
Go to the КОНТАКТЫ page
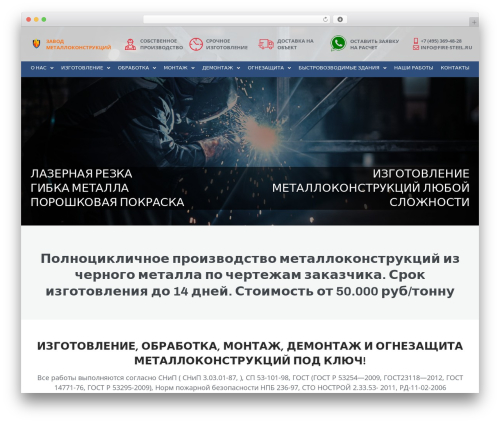[455, 68]
